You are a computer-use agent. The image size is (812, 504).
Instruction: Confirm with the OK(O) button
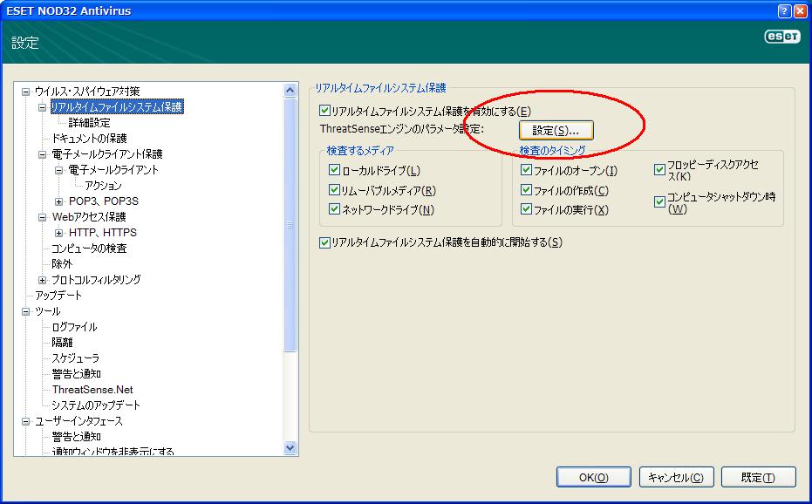point(593,477)
